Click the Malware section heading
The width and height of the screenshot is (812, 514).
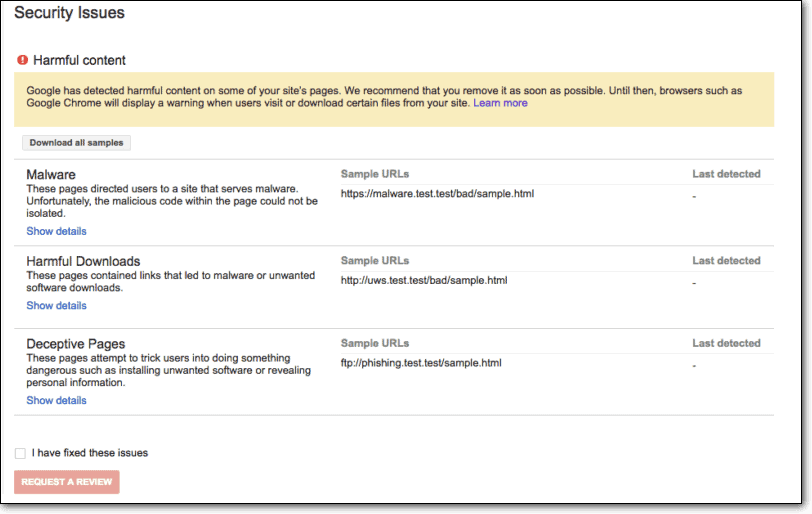click(51, 174)
